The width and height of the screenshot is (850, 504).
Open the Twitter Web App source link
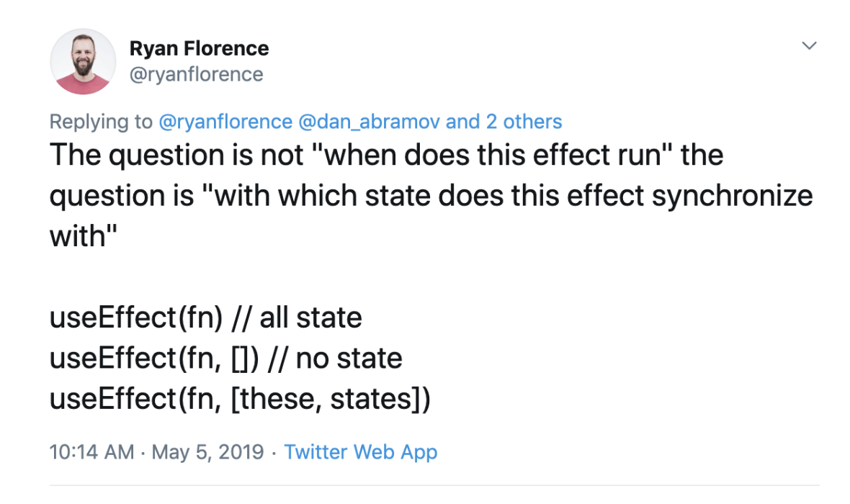(x=361, y=452)
